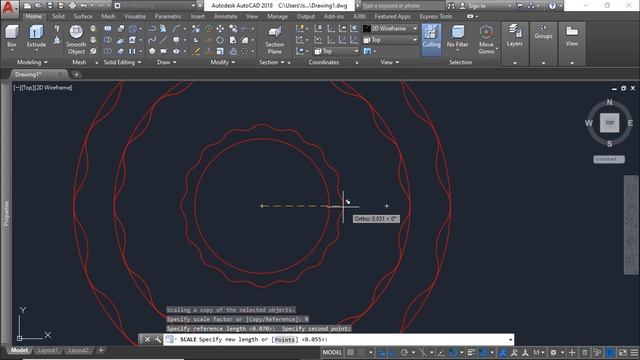This screenshot has height=360, width=640.
Task: Switch to the Mesh ribbon tab
Action: tap(108, 16)
